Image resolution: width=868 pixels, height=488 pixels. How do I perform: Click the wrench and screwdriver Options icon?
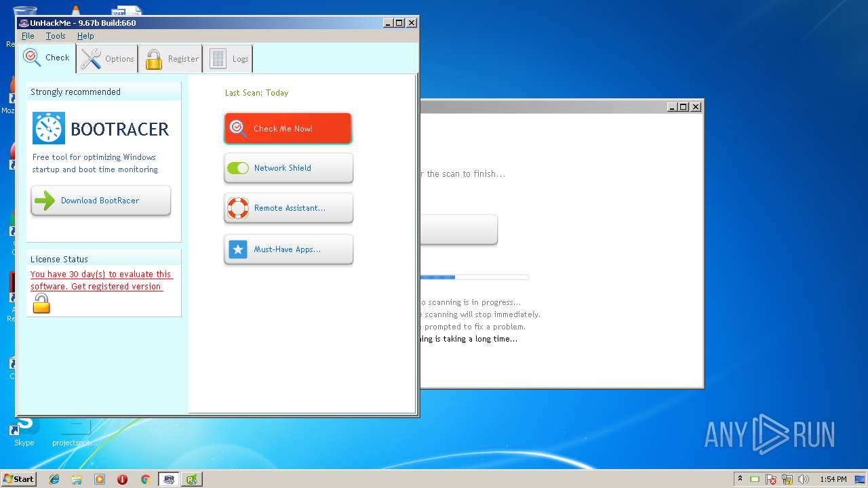(91, 59)
